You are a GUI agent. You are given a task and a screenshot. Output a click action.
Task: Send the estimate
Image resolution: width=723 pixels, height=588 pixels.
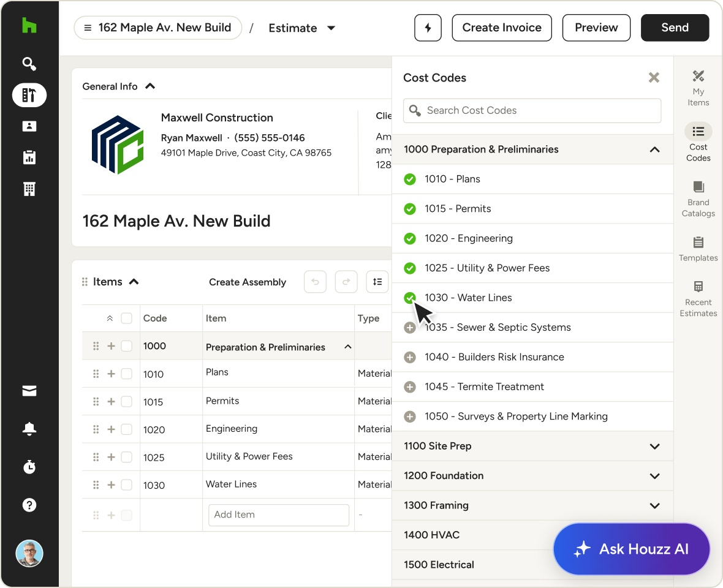tap(675, 28)
